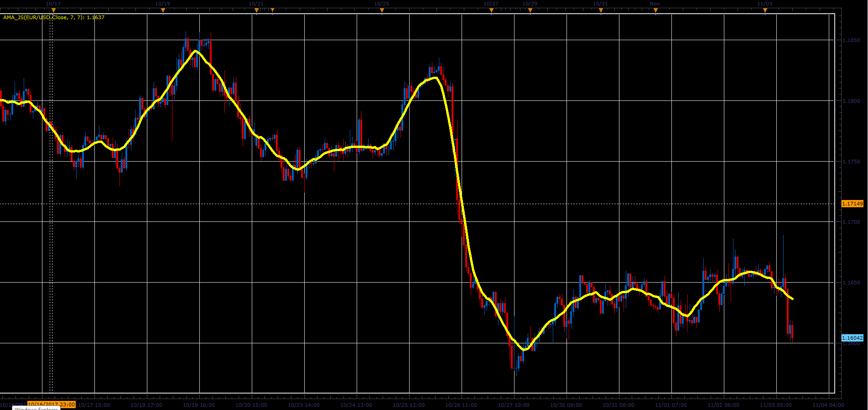Click the orange marker under the 11/03 date
The height and width of the screenshot is (410, 868).
pos(765,10)
